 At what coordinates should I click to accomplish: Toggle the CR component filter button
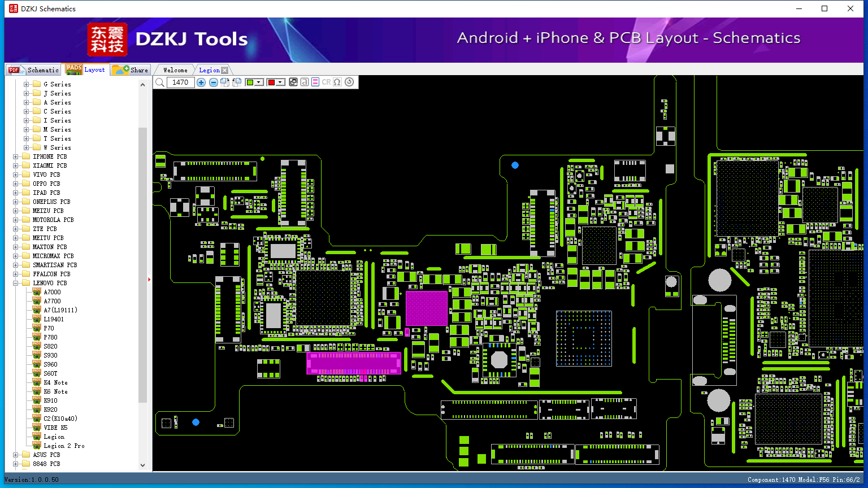pos(326,82)
